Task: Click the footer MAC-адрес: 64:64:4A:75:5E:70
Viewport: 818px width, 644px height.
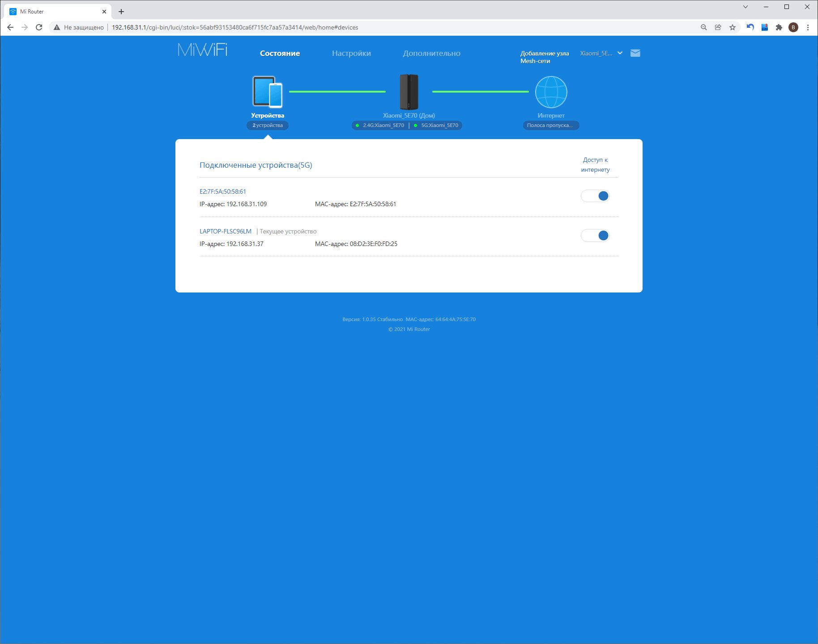Action: pos(441,319)
